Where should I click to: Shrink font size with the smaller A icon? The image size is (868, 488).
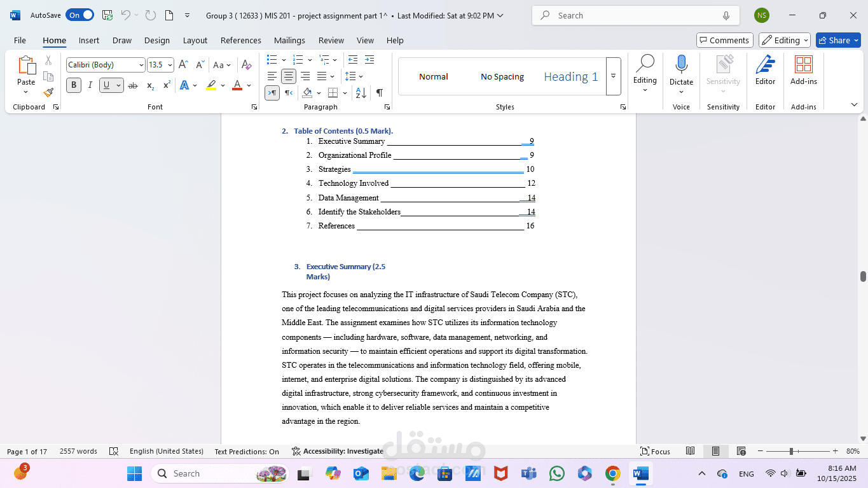click(200, 64)
